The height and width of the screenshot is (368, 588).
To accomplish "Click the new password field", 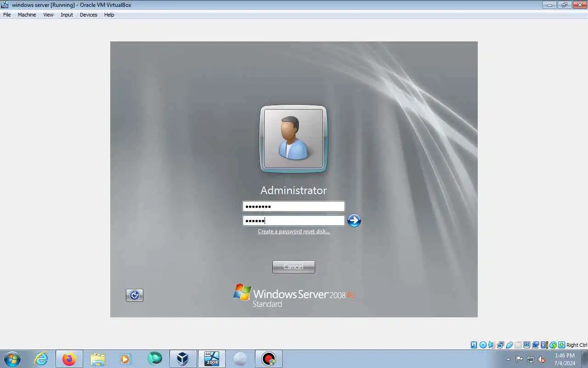I will pos(294,206).
